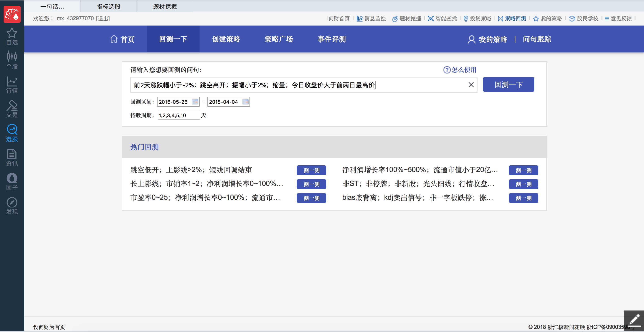Screen dimensions: 644x332
Task: Open the end date calendar picker
Action: pos(245,102)
